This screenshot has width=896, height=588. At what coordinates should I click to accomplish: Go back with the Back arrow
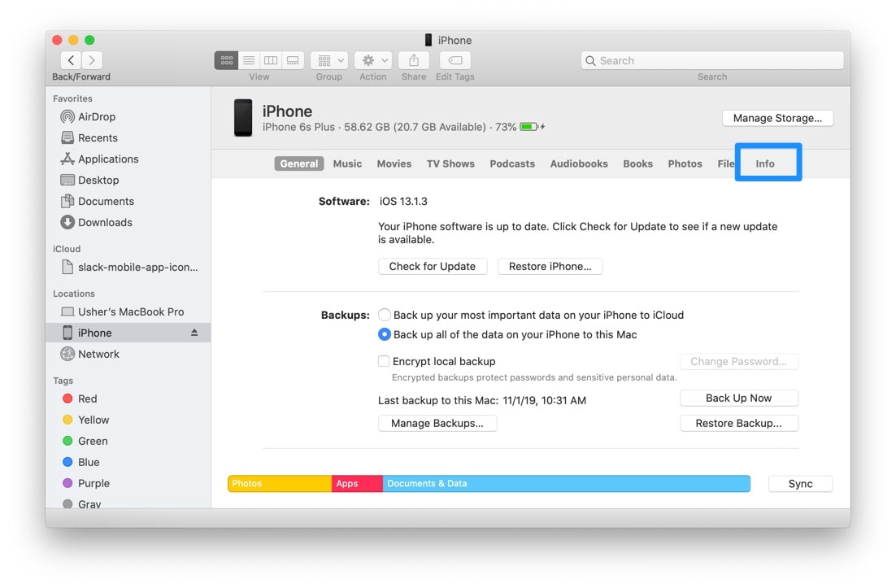71,60
